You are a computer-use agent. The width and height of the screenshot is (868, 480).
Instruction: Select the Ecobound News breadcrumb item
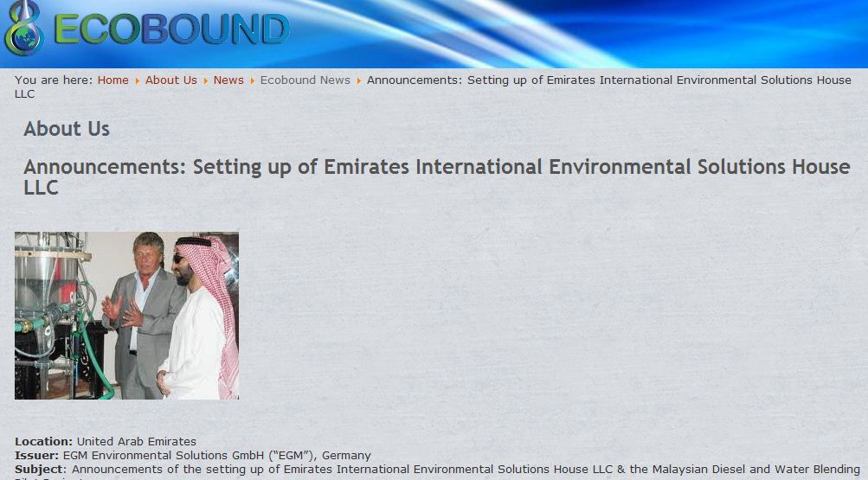(x=305, y=80)
